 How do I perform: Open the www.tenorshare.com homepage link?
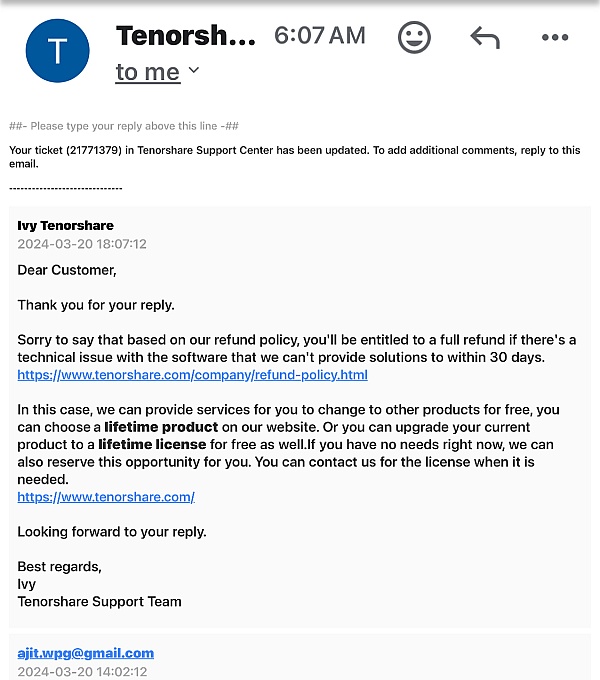pos(106,497)
